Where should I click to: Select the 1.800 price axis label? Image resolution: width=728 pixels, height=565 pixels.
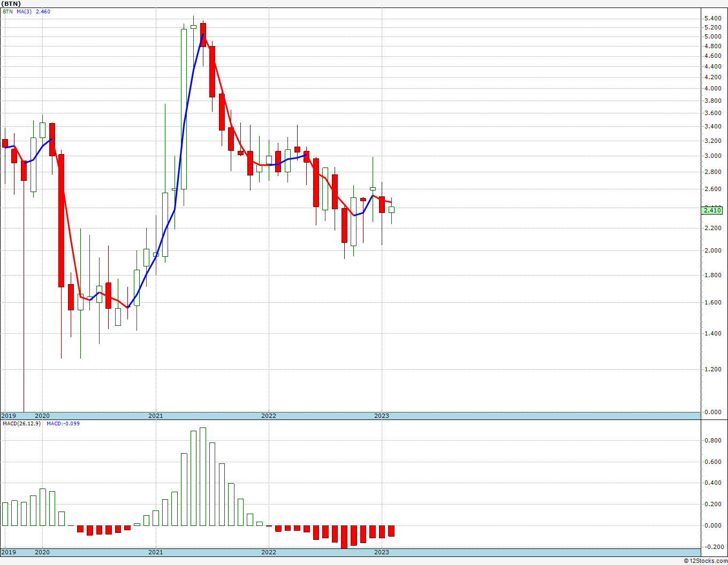coord(712,275)
